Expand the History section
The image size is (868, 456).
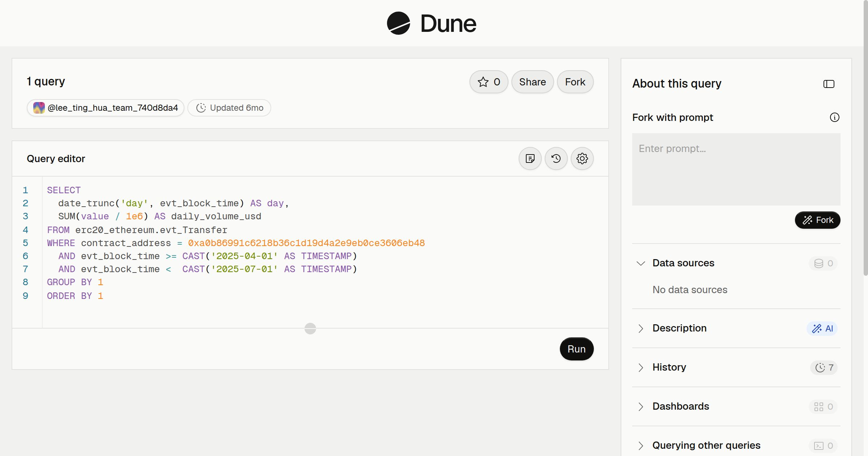(x=641, y=367)
